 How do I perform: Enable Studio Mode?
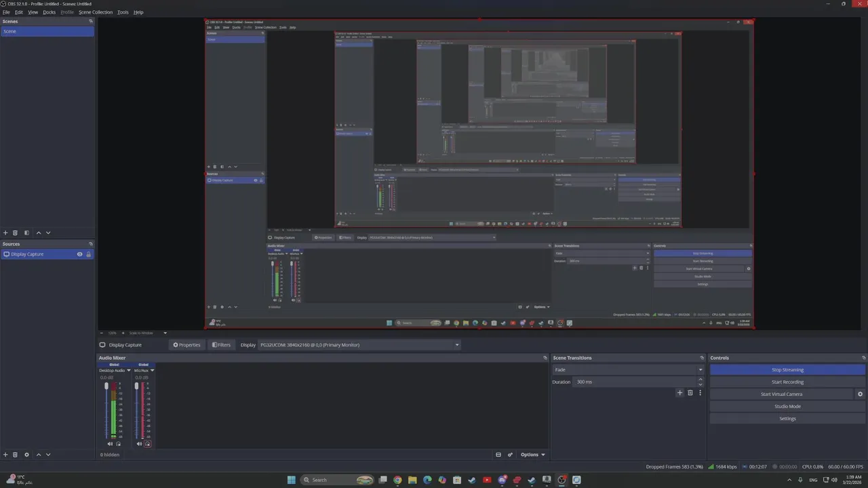pos(787,407)
